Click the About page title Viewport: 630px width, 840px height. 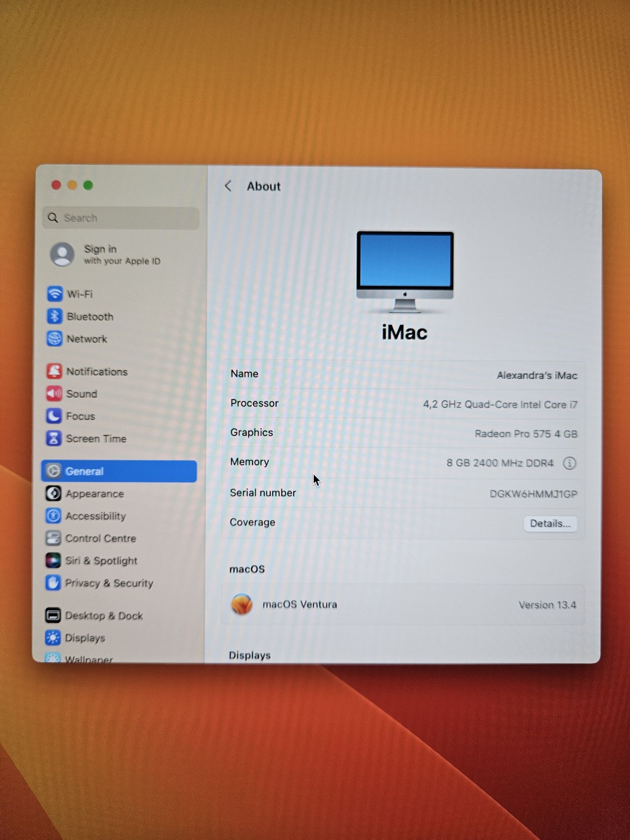tap(263, 186)
